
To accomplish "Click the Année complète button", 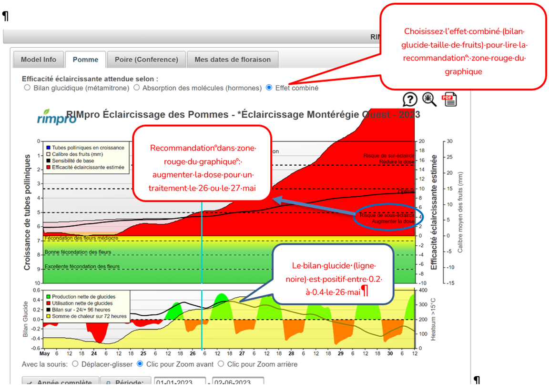I will 61,381.
